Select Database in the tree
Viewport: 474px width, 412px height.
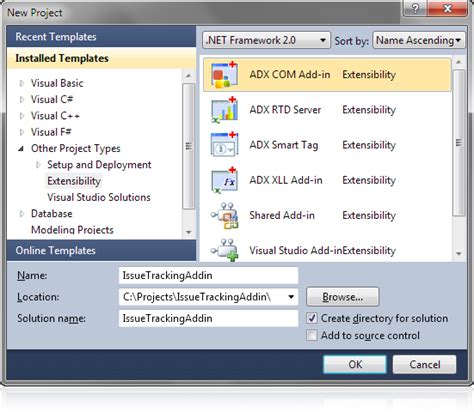(52, 214)
